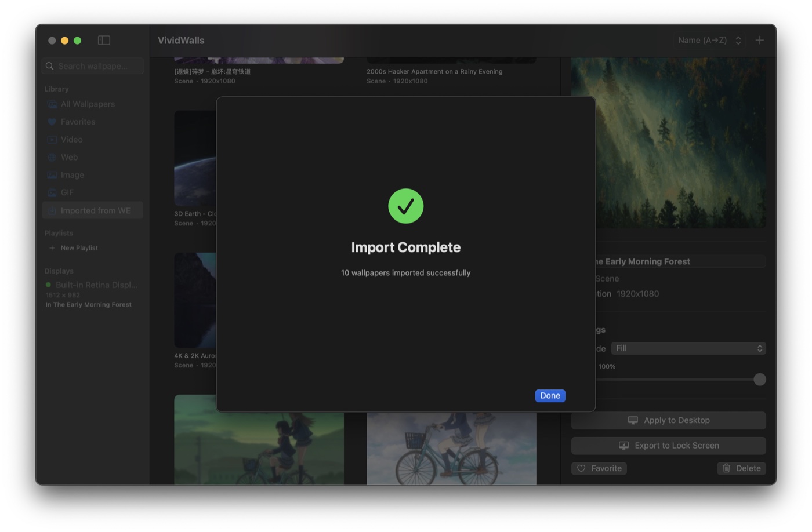Open Favorites in the sidebar
The height and width of the screenshot is (532, 812).
click(92, 122)
